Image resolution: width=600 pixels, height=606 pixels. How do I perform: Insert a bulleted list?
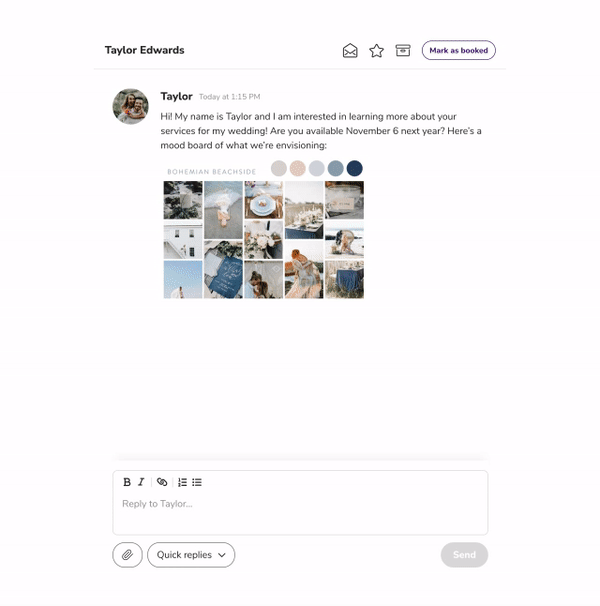point(197,482)
